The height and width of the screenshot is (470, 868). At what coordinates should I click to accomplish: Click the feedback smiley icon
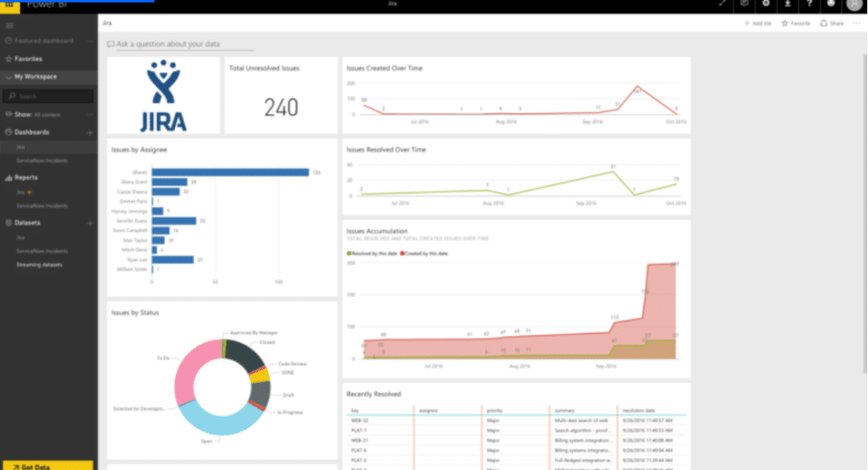click(x=831, y=4)
